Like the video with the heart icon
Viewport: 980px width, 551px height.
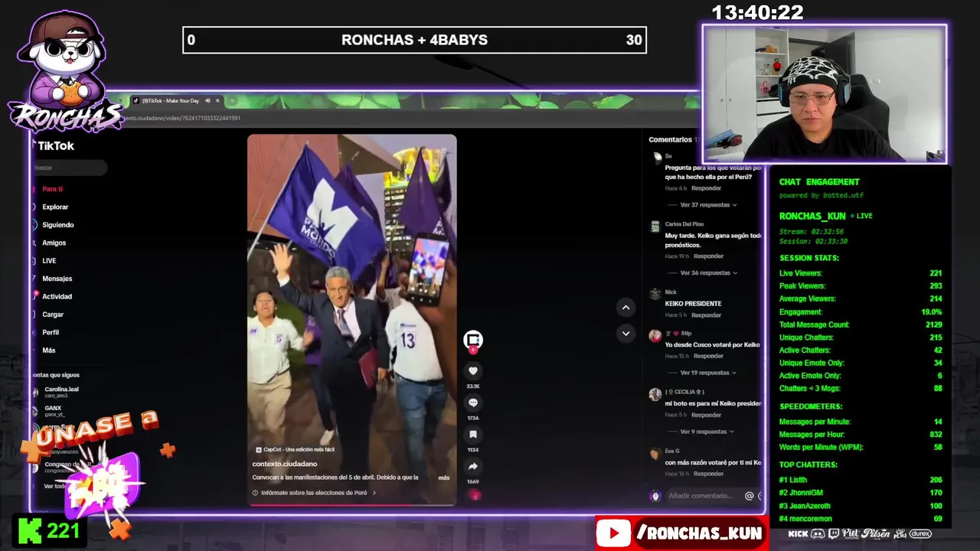coord(473,371)
